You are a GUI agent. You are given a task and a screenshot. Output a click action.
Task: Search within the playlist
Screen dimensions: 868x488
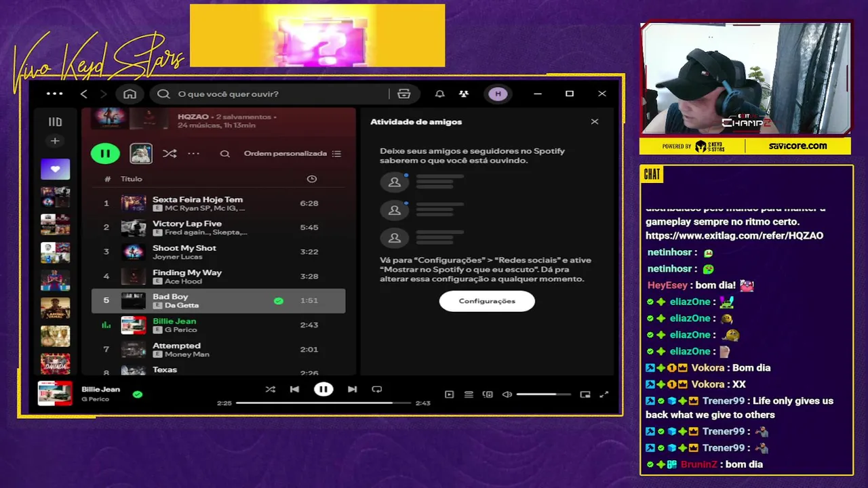[224, 154]
